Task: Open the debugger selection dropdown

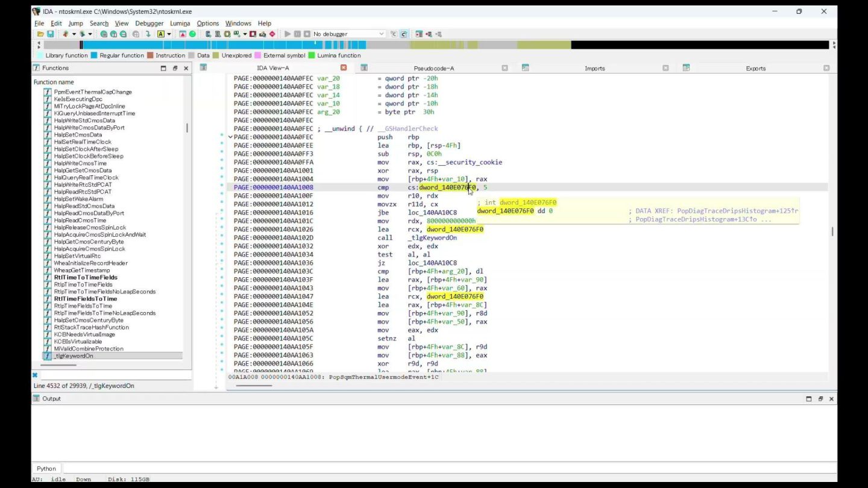Action: click(x=381, y=34)
